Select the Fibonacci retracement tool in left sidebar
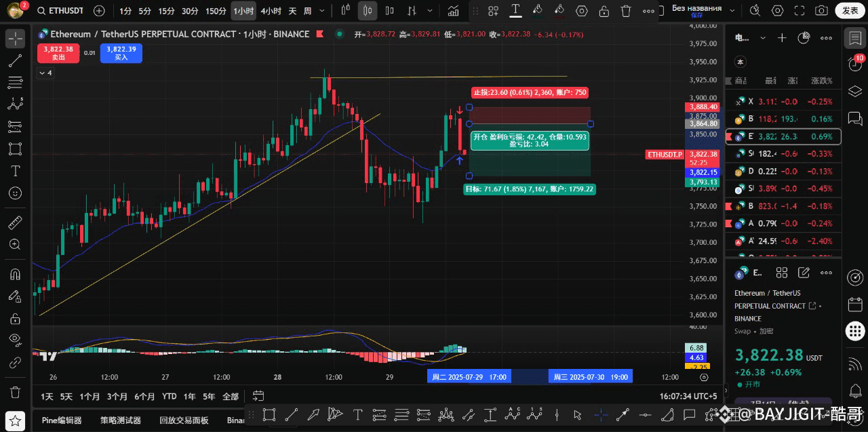Image resolution: width=868 pixels, height=432 pixels. (15, 83)
